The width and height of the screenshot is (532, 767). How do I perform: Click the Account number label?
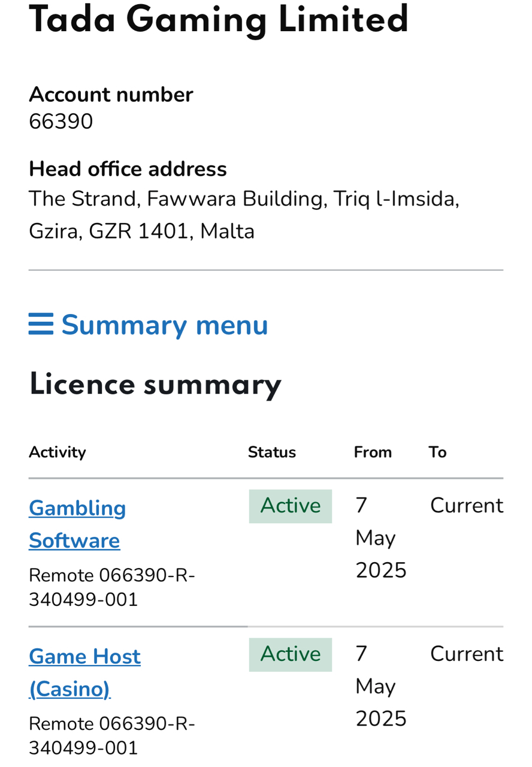point(111,95)
